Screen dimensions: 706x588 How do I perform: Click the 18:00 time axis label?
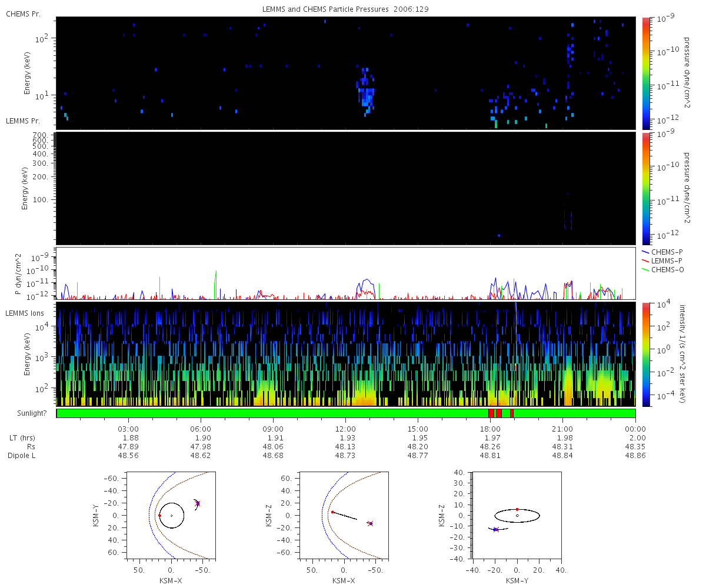pos(490,429)
